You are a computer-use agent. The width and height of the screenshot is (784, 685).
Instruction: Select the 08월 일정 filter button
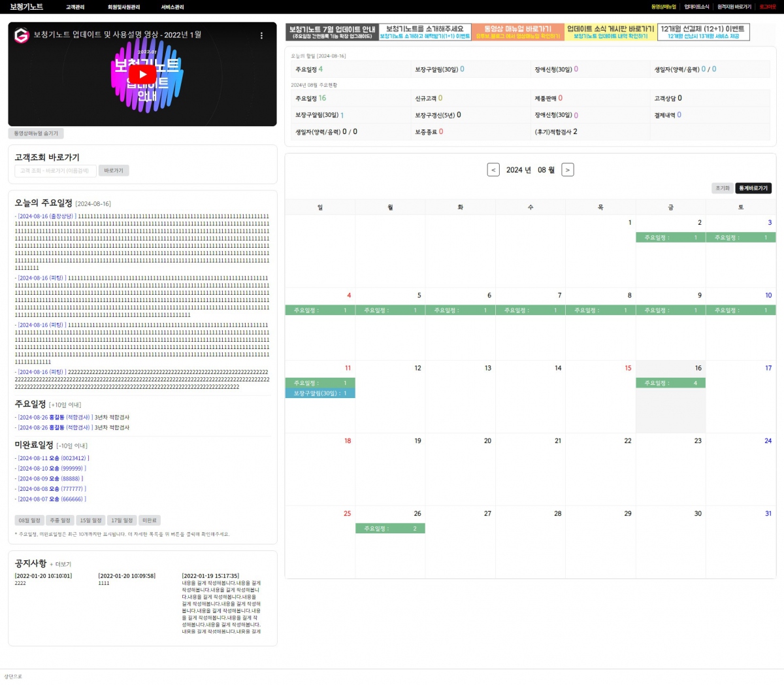(29, 520)
